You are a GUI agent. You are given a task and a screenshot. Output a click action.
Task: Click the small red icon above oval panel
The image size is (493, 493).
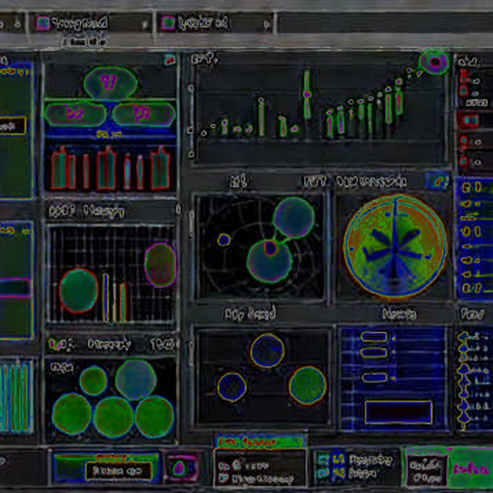(170, 60)
